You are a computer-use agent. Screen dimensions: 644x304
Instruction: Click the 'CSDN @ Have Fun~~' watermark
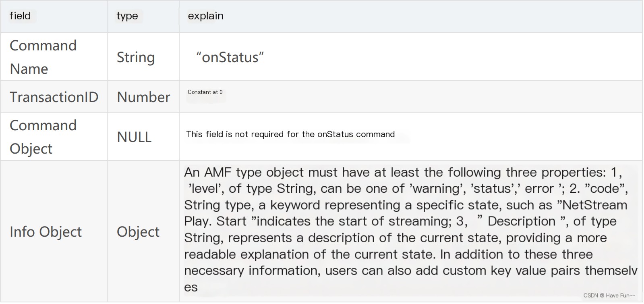(609, 295)
